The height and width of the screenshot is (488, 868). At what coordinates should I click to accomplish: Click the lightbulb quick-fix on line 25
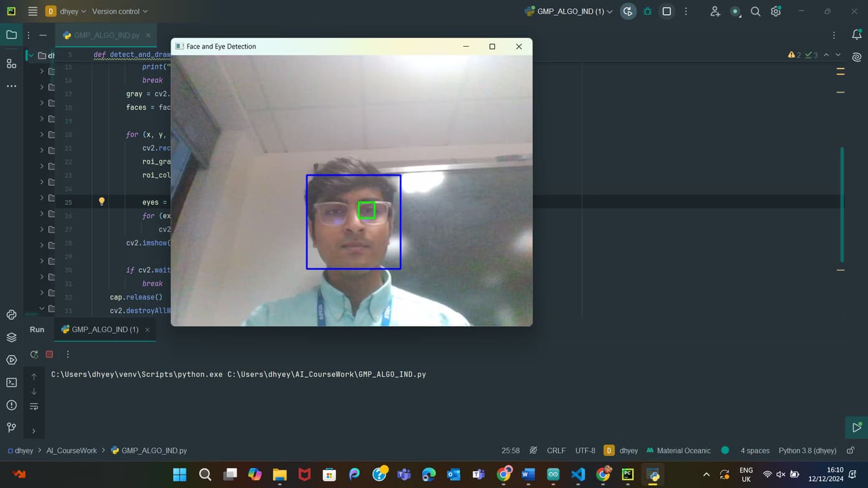click(101, 202)
